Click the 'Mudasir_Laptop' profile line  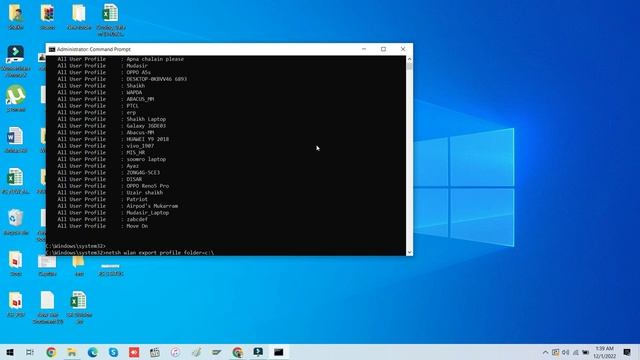point(113,213)
